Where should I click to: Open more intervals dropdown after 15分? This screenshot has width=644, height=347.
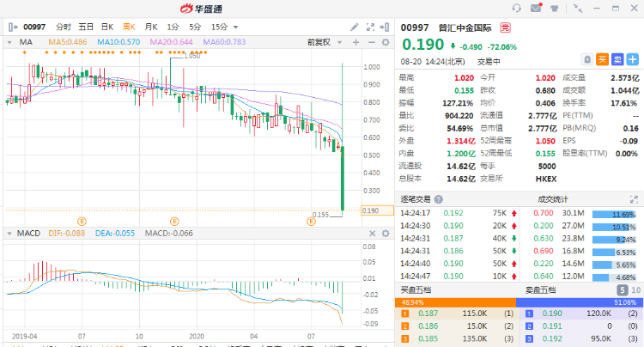[236, 27]
